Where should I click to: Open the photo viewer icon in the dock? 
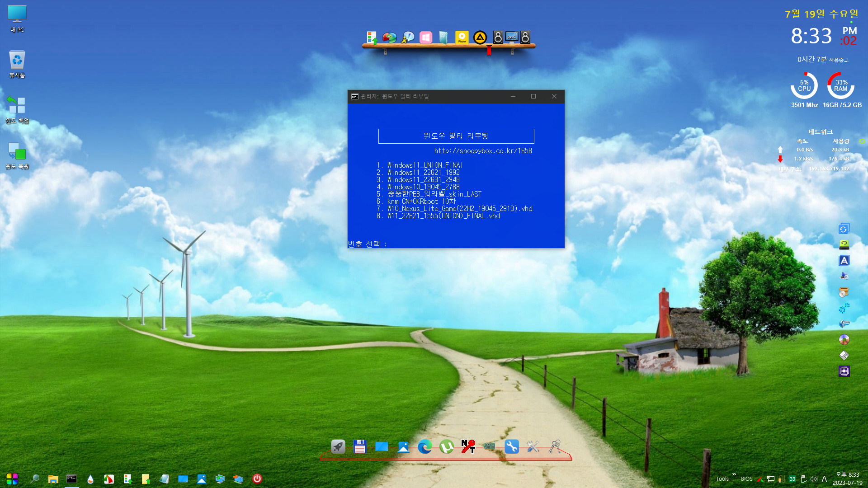(403, 447)
